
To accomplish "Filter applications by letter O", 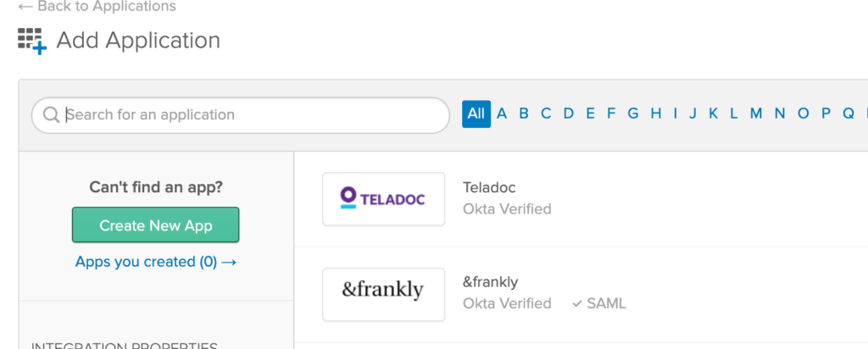I will 804,114.
